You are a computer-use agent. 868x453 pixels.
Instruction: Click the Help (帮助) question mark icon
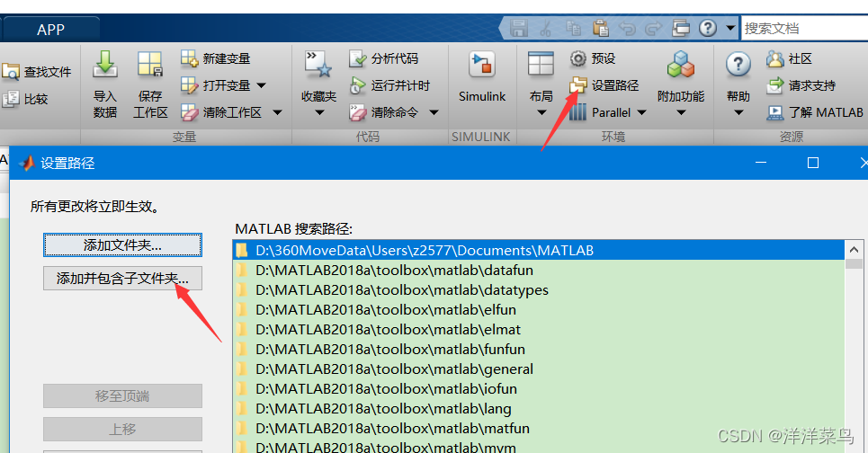[738, 64]
